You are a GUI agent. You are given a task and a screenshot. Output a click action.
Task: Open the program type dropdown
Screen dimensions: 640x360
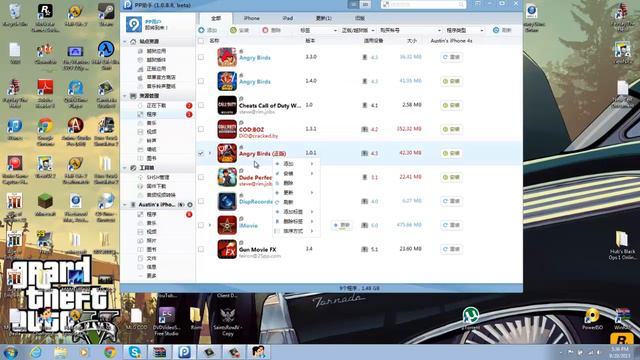coord(464,30)
